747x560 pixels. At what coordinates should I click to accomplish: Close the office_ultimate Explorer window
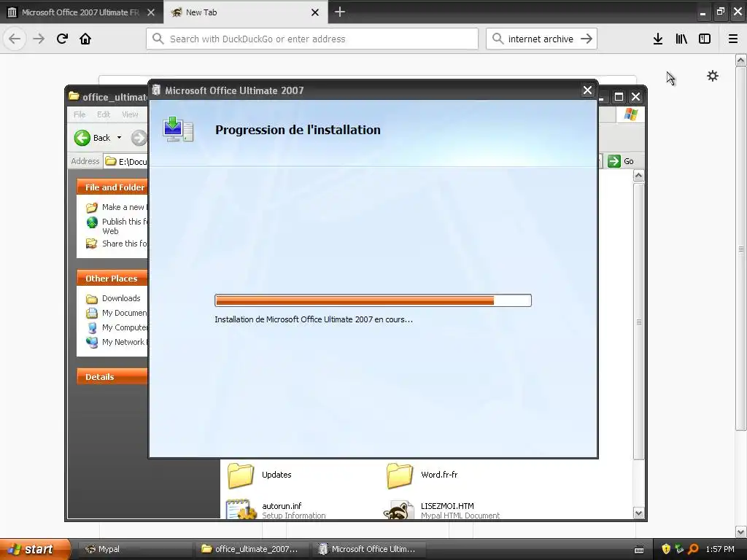coord(635,97)
